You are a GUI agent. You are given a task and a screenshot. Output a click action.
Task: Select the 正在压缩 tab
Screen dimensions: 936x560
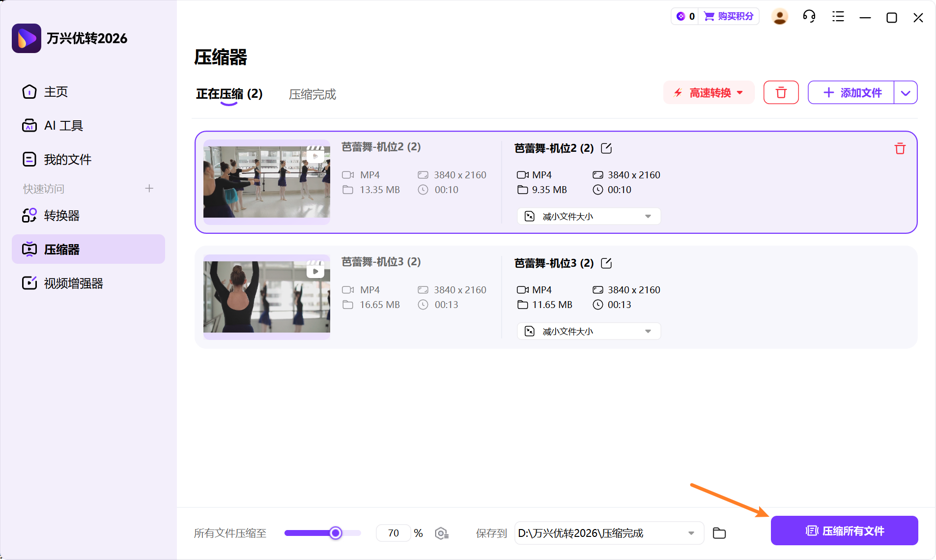229,94
